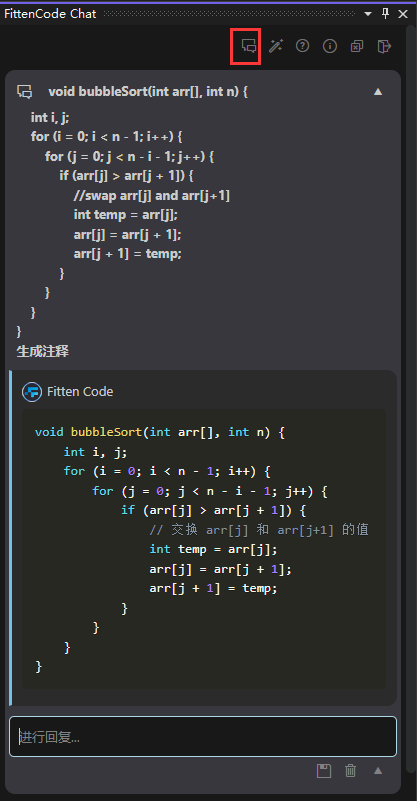
Task: Pin the FittenCode Chat panel
Action: coord(386,14)
